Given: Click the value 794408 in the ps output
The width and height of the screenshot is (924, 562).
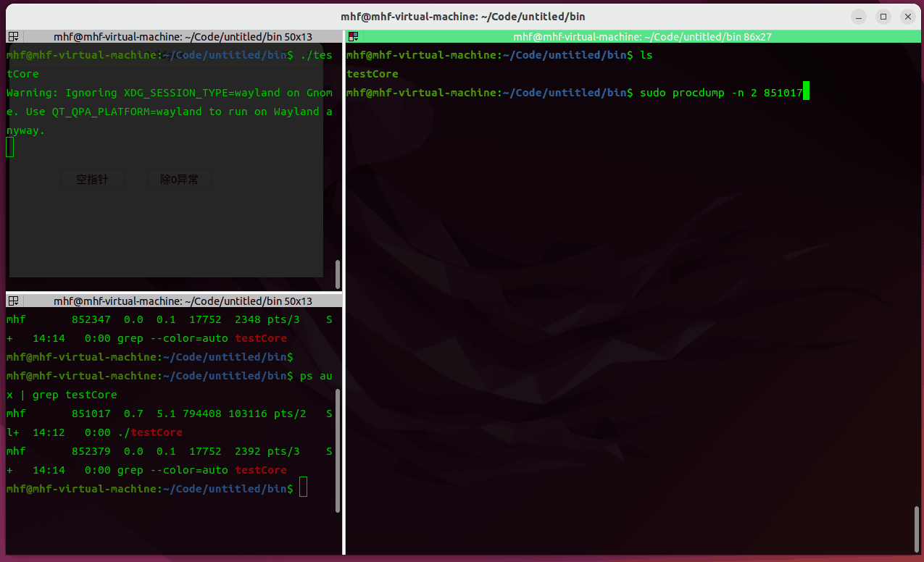Looking at the screenshot, I should pos(202,414).
